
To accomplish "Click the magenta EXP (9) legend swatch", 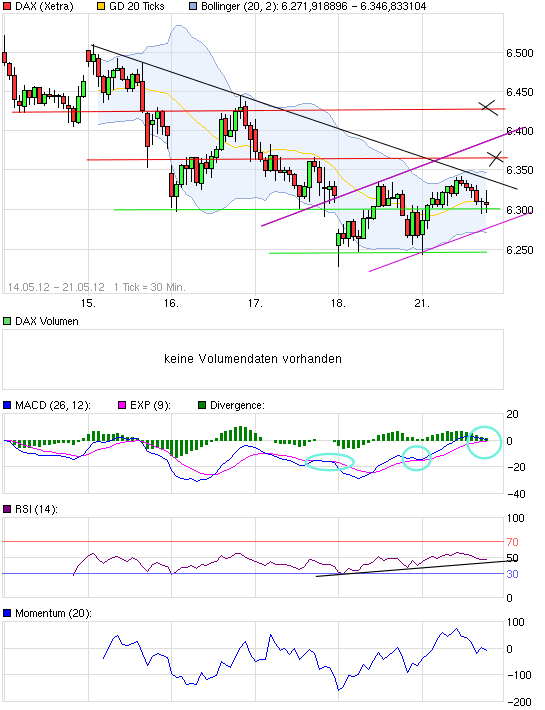I will coord(122,405).
